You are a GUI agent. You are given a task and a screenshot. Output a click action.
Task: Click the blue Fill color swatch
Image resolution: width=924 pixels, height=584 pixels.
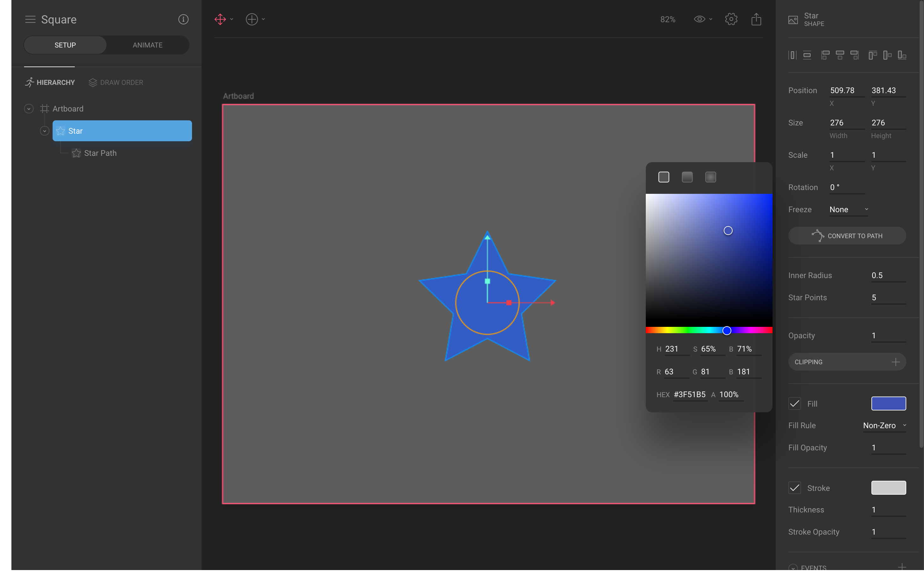click(889, 403)
